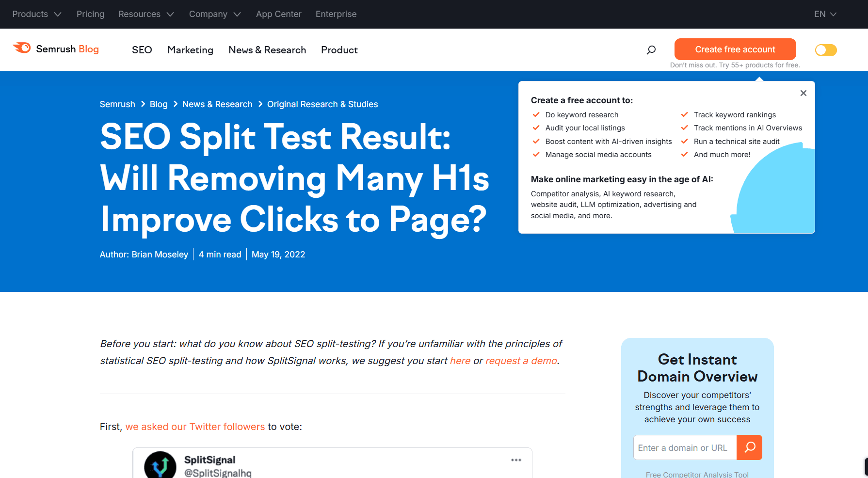Open "we asked our Twitter followers" link
Screen dimensions: 868x478
(195, 427)
